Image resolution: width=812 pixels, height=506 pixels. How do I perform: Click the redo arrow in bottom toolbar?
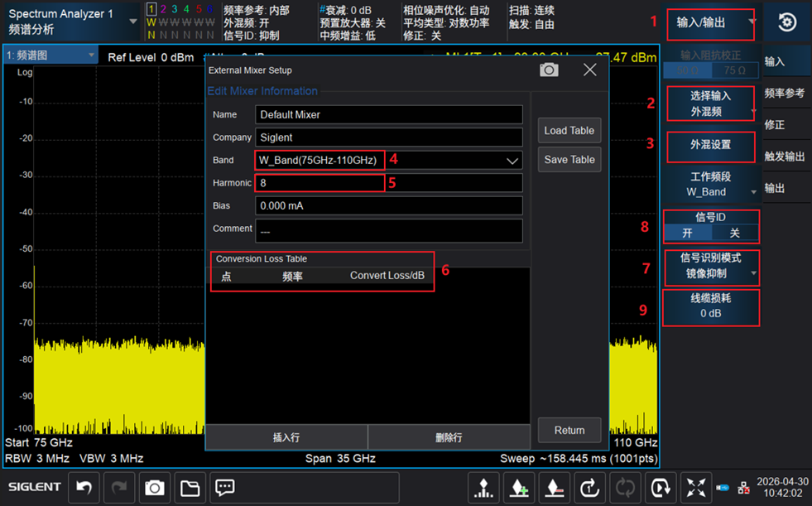click(119, 487)
